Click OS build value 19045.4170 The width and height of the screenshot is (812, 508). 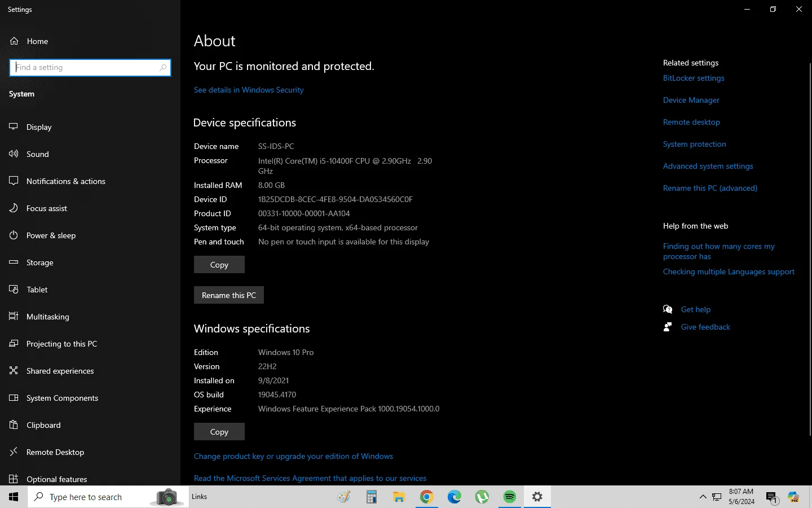pos(277,395)
